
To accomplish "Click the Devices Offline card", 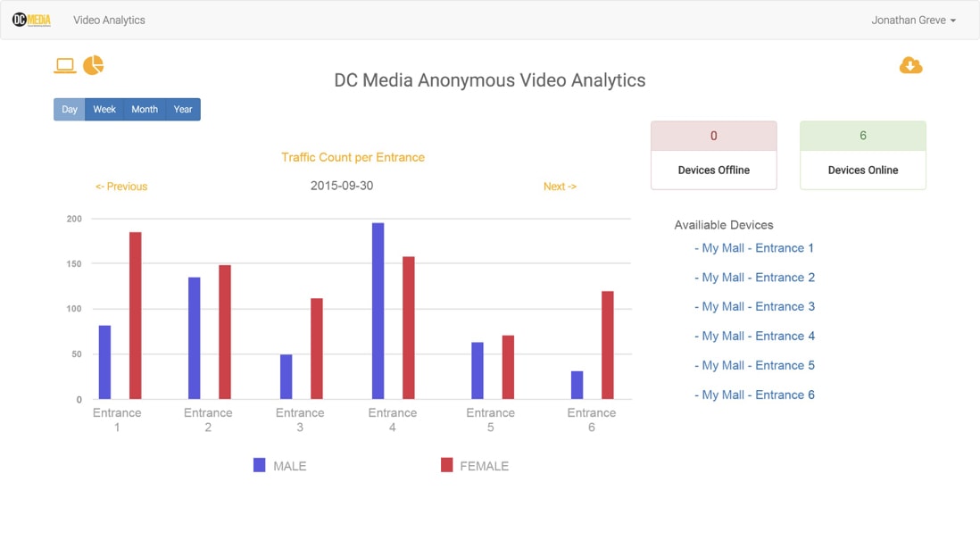I will pos(714,155).
